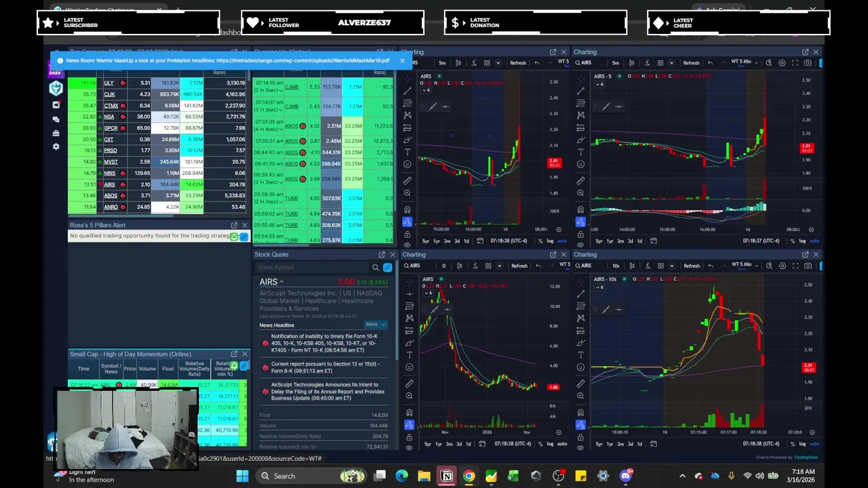Screen dimensions: 868x488
Task: Open the video camera icon in sidebar
Action: click(x=56, y=105)
